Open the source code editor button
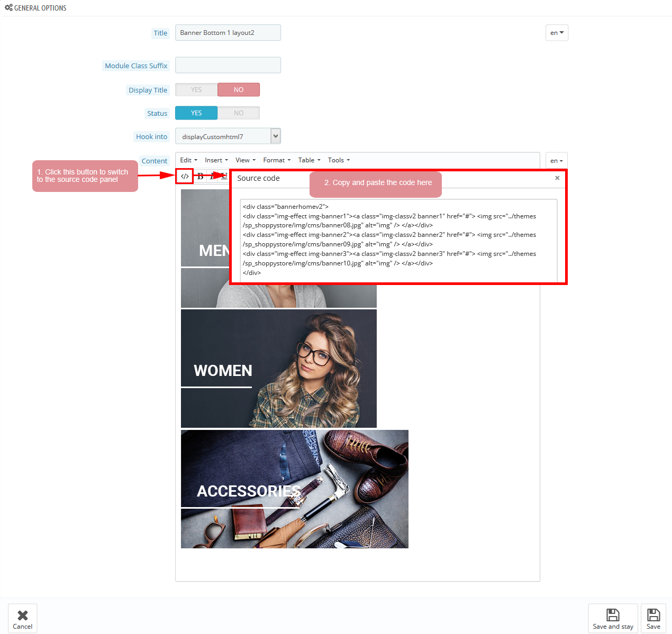The height and width of the screenshot is (634, 672). pos(185,176)
